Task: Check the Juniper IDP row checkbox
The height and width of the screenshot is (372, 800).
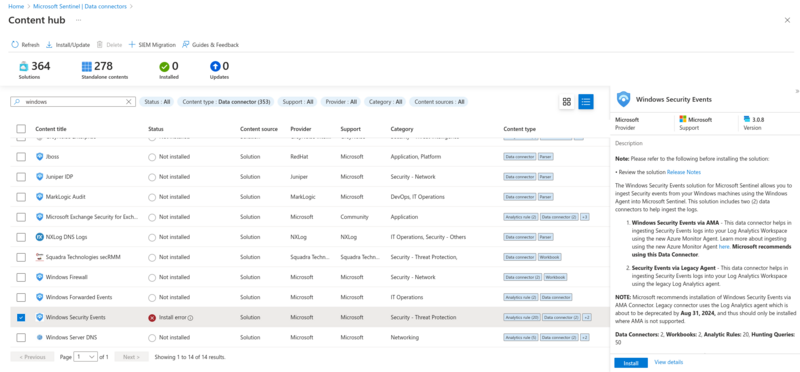Action: 21,177
